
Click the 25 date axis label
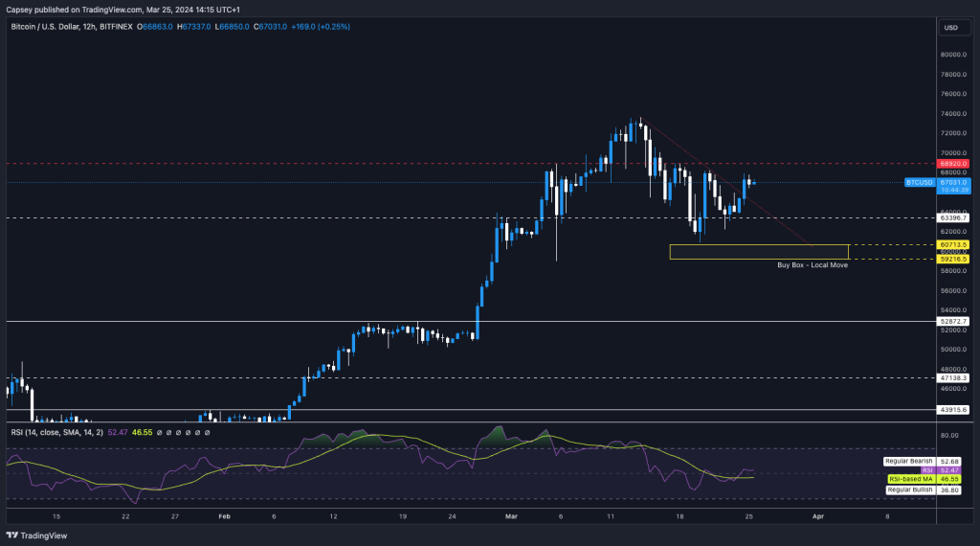point(748,516)
